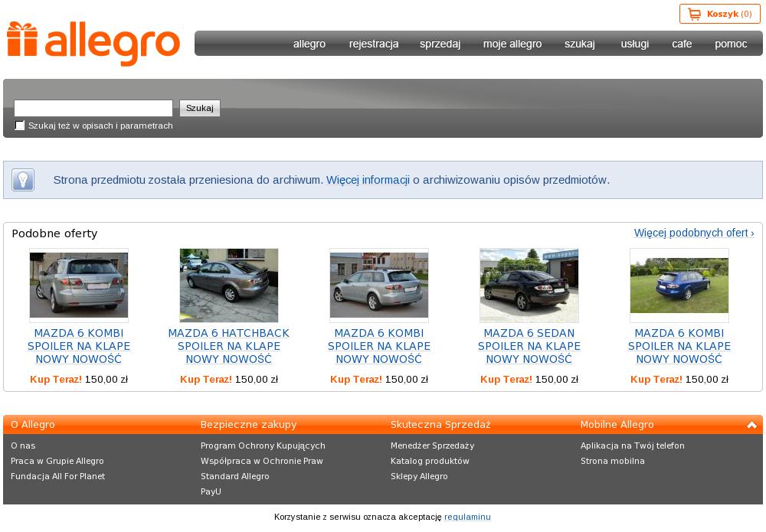The width and height of the screenshot is (766, 532).
Task: Open the third Mazda 6 Kombi photo
Action: pyautogui.click(x=379, y=286)
